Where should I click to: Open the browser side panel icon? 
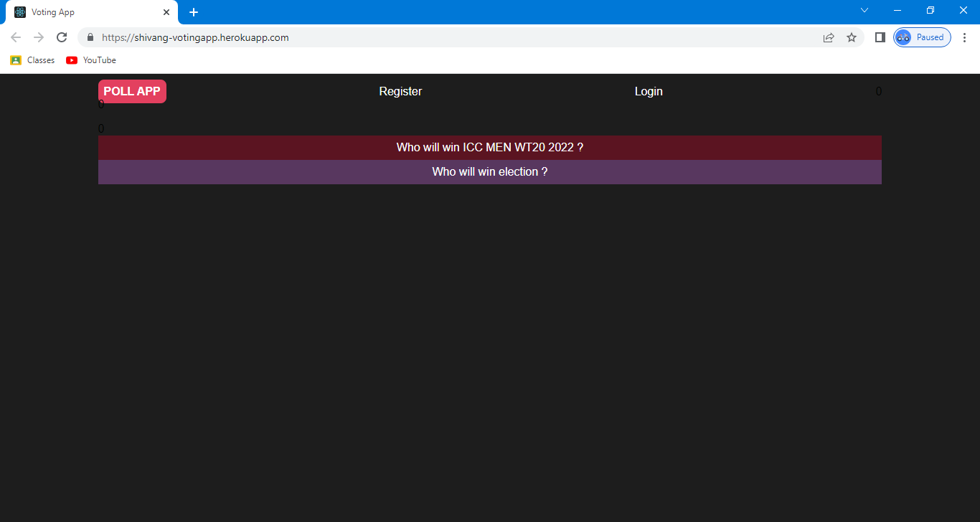[880, 37]
